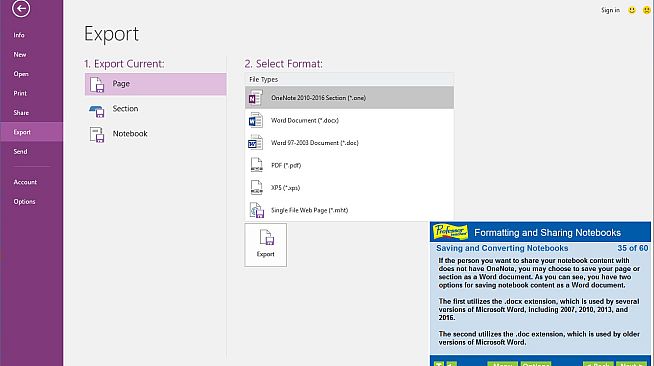
Task: Select Word 97-2003 Document (*.doc) format
Action: pos(349,143)
